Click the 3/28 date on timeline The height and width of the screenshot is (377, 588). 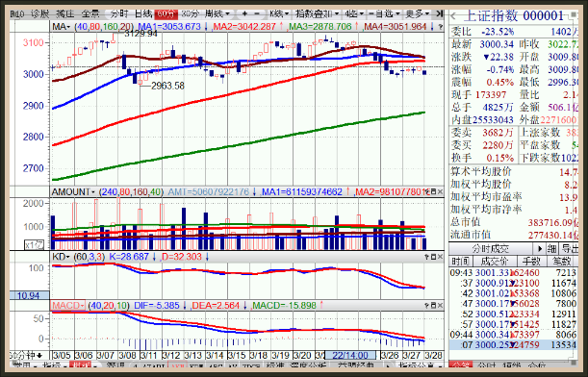[433, 355]
